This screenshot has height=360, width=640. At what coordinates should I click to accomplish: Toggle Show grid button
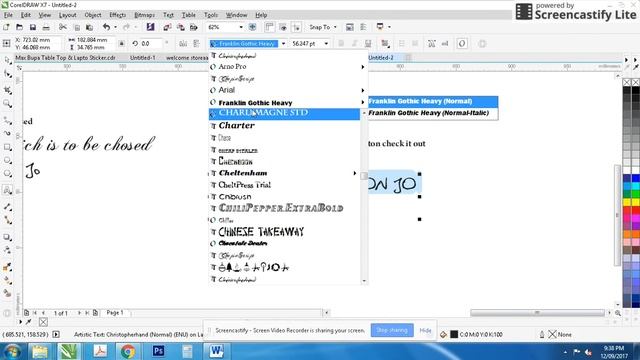(x=283, y=27)
